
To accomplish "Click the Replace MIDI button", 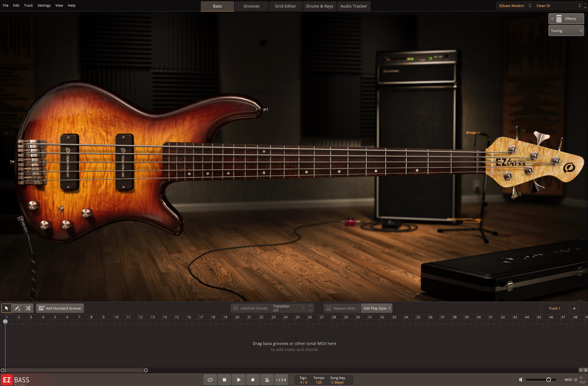I will (342, 308).
